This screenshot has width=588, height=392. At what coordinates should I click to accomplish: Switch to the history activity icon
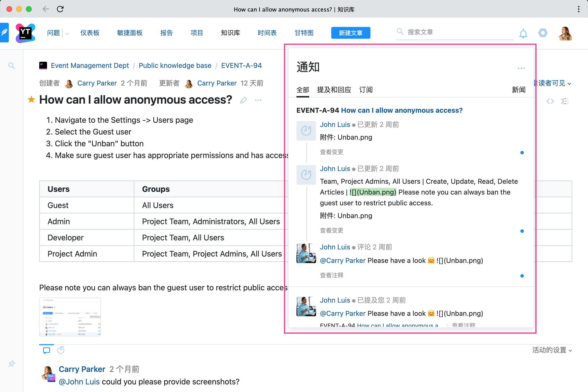click(x=61, y=350)
